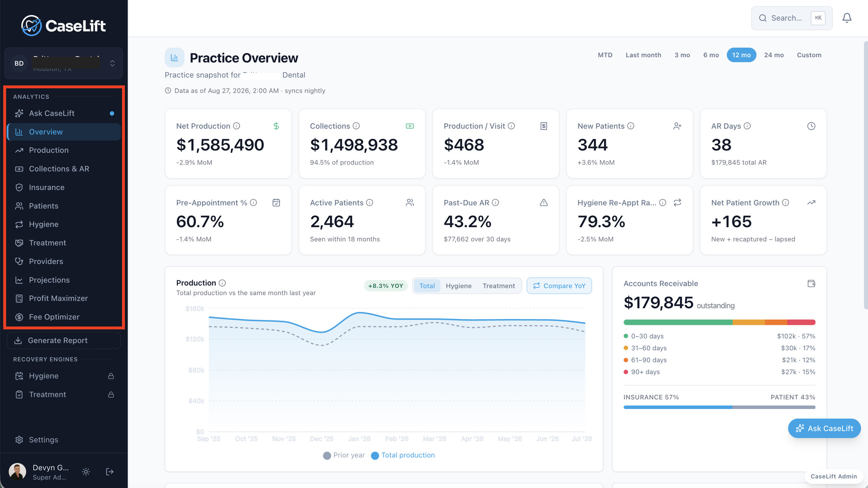Click the 0–30 days green legend dot
This screenshot has width=868, height=488.
click(x=626, y=336)
